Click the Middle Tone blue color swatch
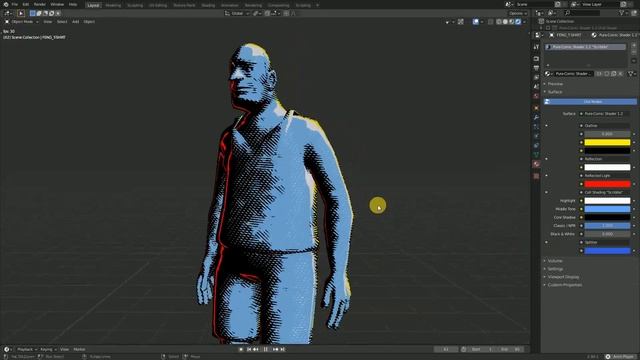This screenshot has height=360, width=640. 607,209
